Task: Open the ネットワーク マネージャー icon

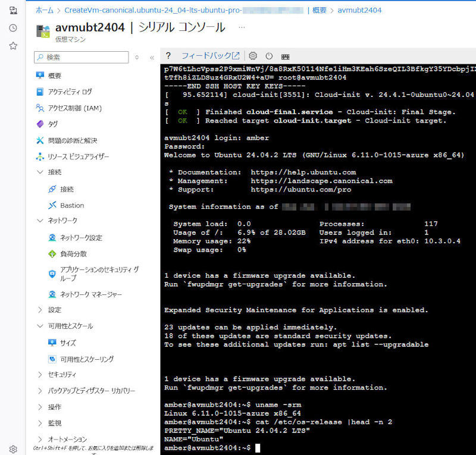Action: click(x=52, y=294)
